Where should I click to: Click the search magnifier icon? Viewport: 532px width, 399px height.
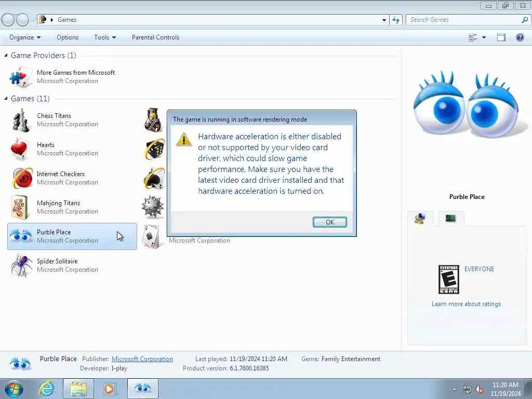click(x=525, y=20)
